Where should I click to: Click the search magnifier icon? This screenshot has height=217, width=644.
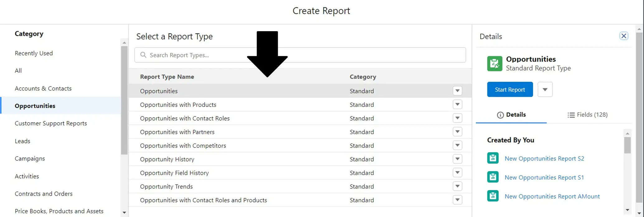pos(143,55)
